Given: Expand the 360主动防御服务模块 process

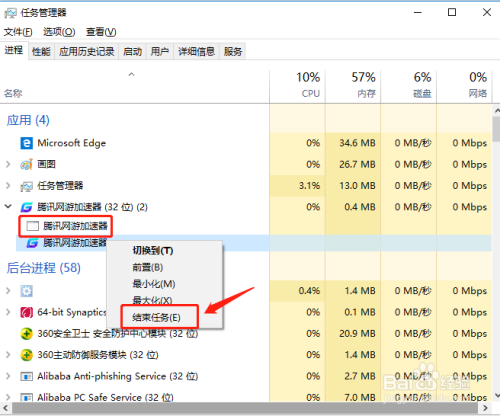Looking at the screenshot, I should tap(8, 355).
